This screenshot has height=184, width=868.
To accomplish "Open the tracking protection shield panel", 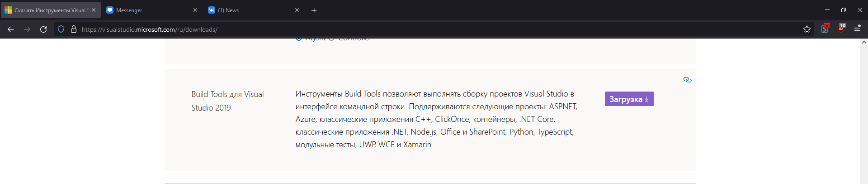I will (61, 29).
